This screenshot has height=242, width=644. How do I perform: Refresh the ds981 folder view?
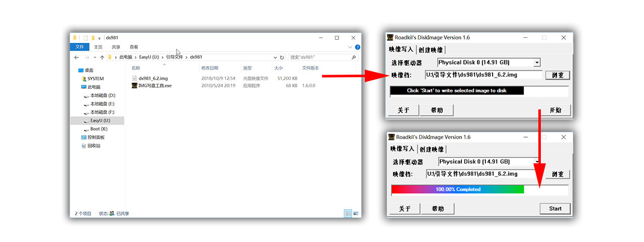(x=282, y=57)
